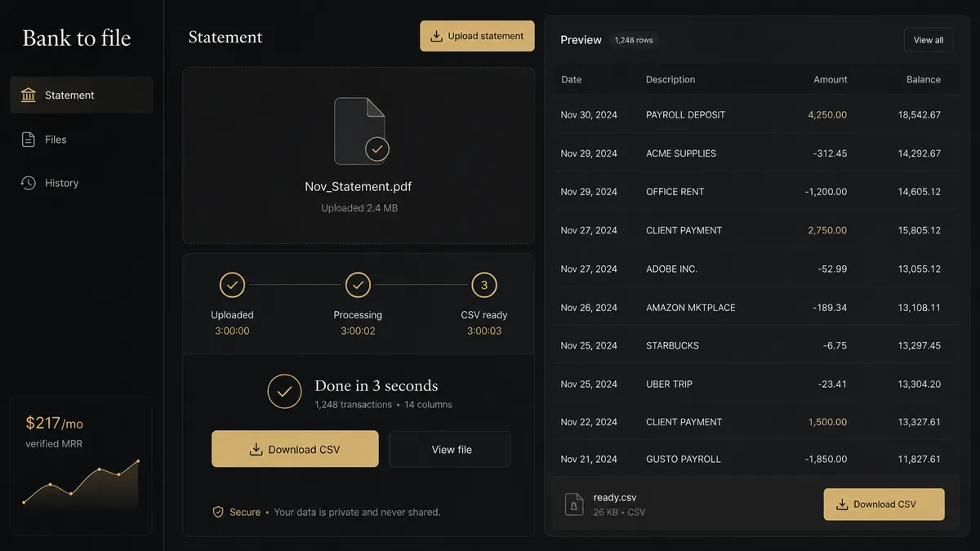Click the 3:00:02 Processing timestamp
Screen dimensions: 980x551
[358, 331]
